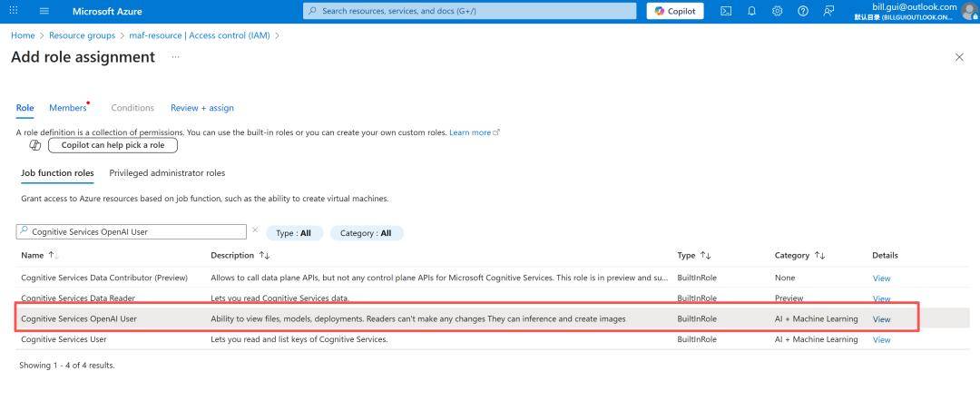Go to maf-resource Access control breadcrumb
This screenshot has height=420, width=980.
tap(200, 35)
